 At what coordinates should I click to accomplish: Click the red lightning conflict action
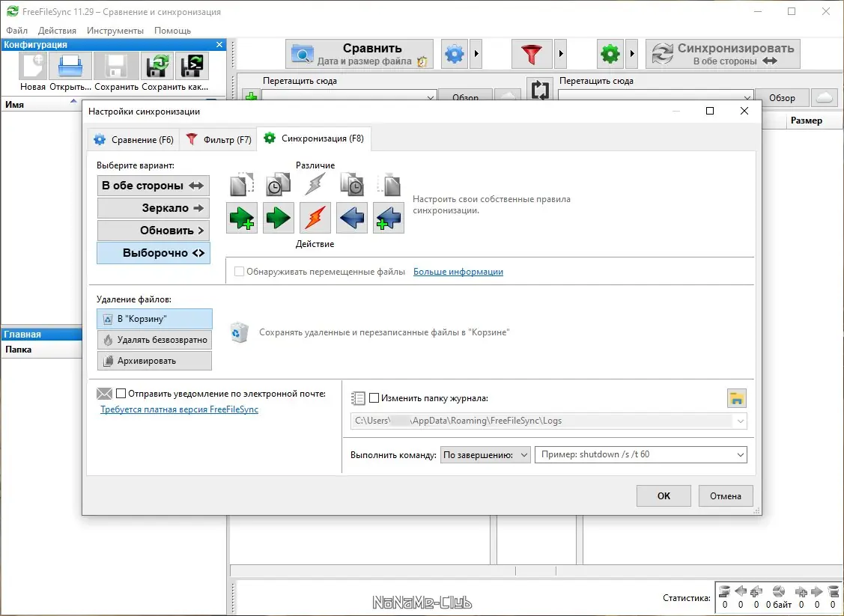point(315,218)
